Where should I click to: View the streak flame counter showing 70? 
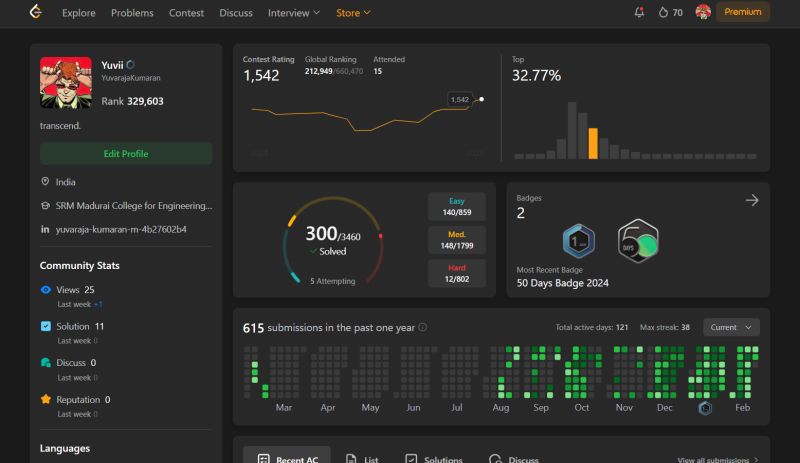pyautogui.click(x=670, y=12)
